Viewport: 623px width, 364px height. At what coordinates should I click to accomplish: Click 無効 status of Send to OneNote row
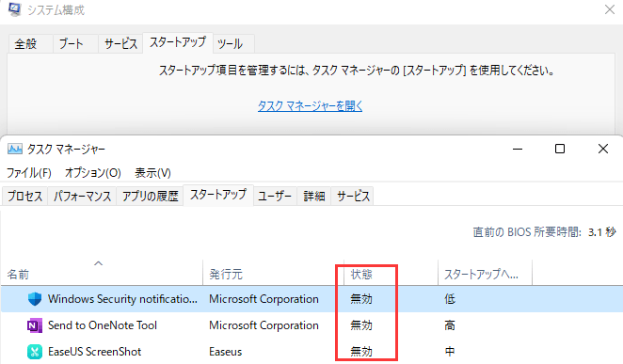coord(361,325)
